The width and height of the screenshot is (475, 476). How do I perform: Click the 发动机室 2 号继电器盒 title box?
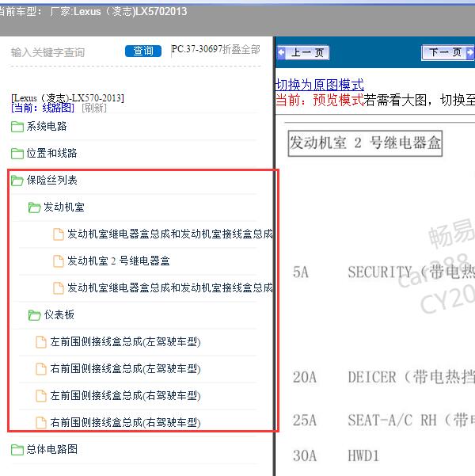click(x=365, y=143)
